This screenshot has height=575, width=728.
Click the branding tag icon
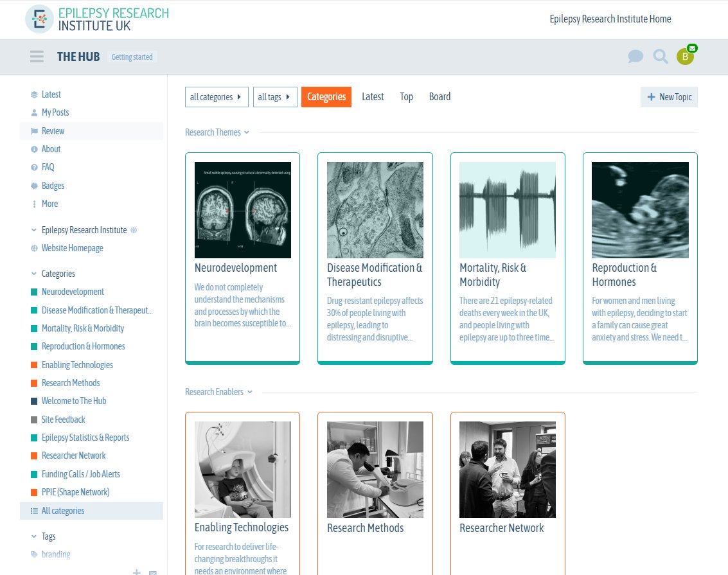(34, 554)
